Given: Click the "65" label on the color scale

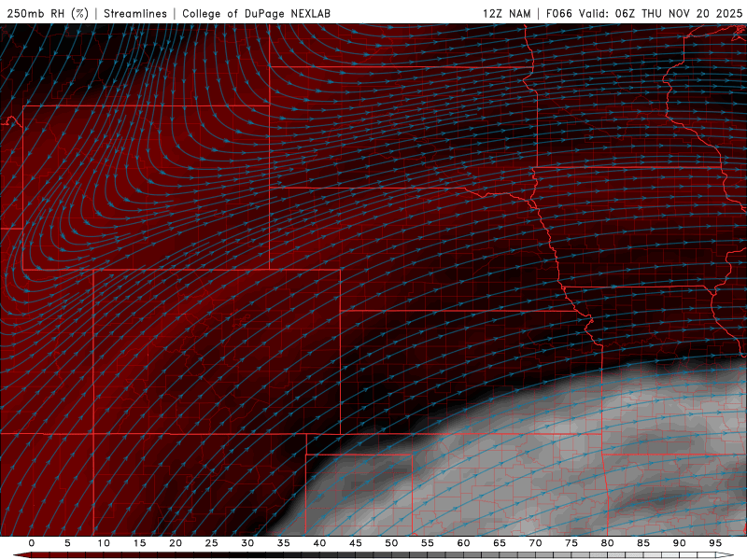Looking at the screenshot, I should click(500, 543).
